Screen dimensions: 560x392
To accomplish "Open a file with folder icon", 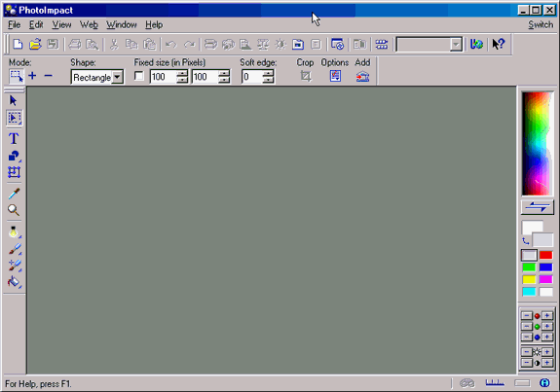I will pyautogui.click(x=35, y=44).
